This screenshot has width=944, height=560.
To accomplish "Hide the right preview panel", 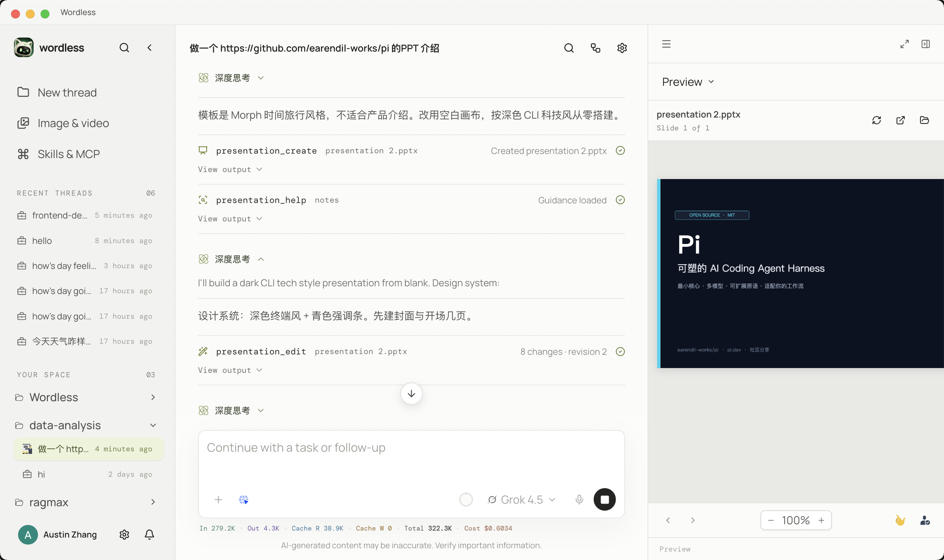I will pos(926,44).
